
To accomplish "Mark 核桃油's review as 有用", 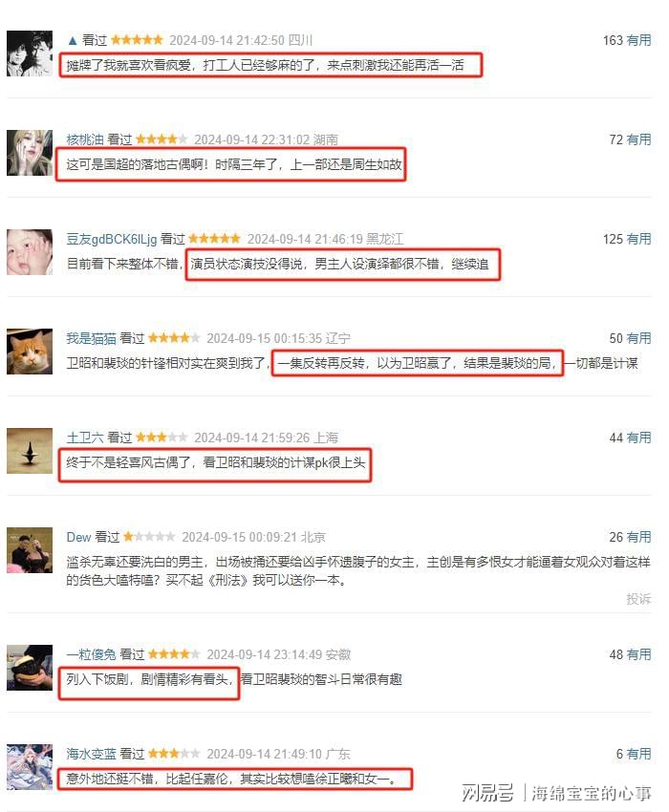I will point(638,139).
